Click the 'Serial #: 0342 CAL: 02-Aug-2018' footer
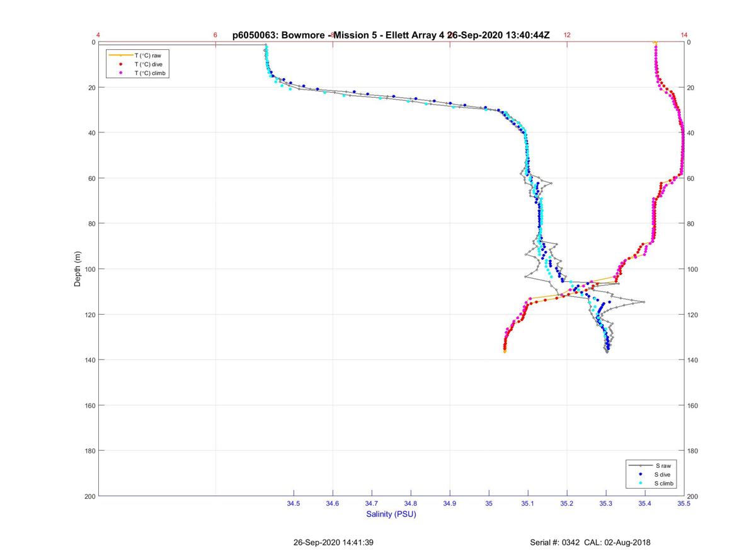 click(x=590, y=542)
